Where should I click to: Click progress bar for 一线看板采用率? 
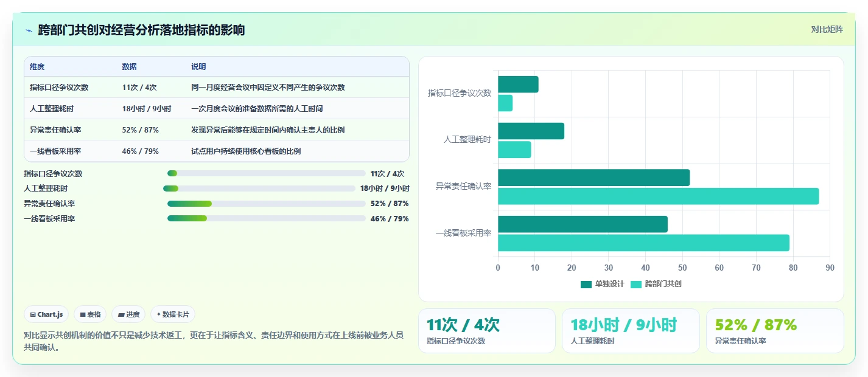click(x=267, y=219)
